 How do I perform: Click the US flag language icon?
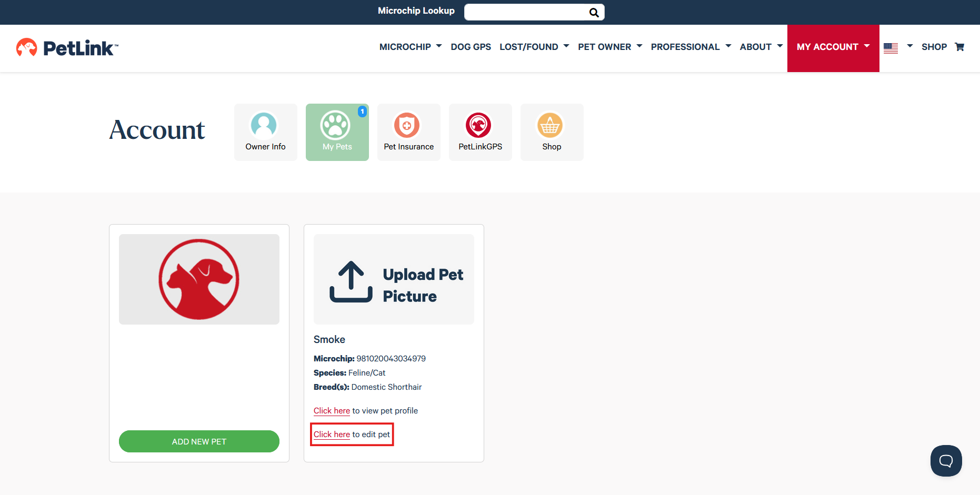pyautogui.click(x=891, y=48)
